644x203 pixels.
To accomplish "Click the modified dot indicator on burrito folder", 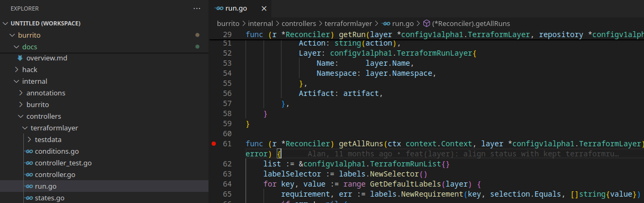I will [197, 35].
